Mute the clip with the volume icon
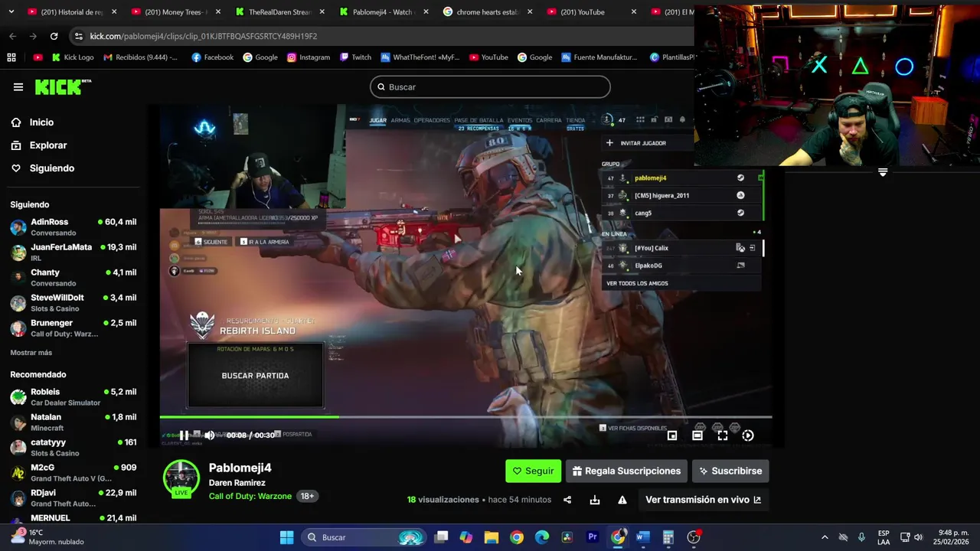 click(209, 435)
